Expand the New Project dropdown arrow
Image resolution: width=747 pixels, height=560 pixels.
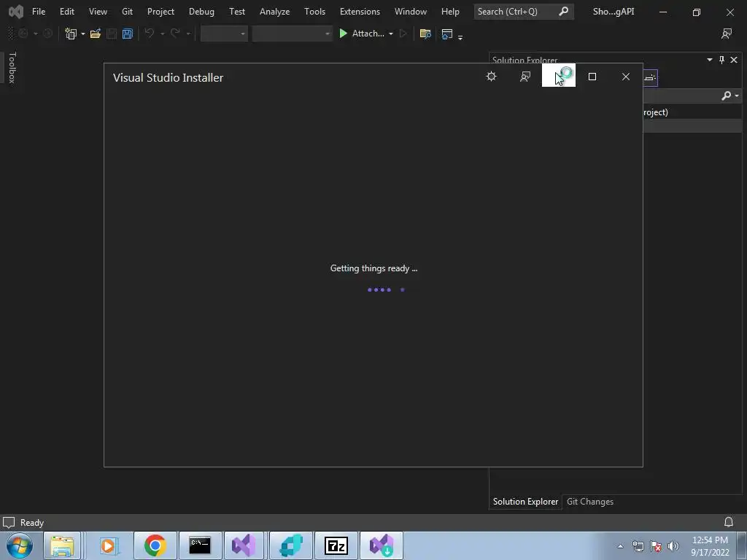coord(83,34)
